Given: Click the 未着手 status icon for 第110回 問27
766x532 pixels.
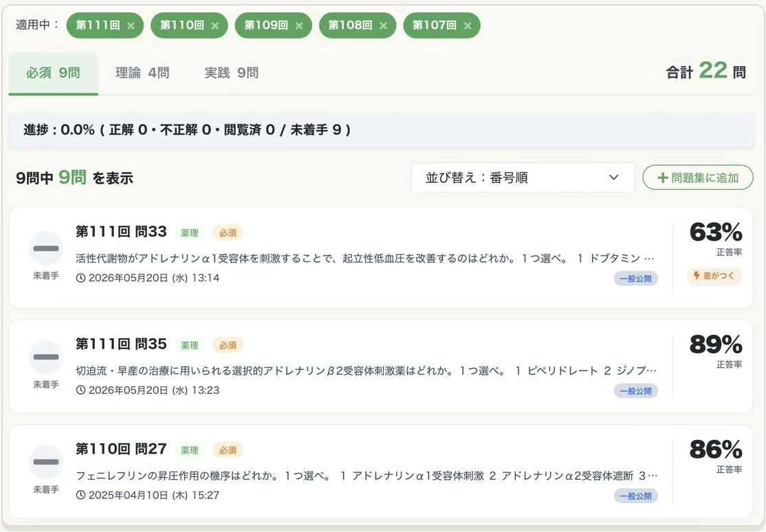Looking at the screenshot, I should [46, 462].
